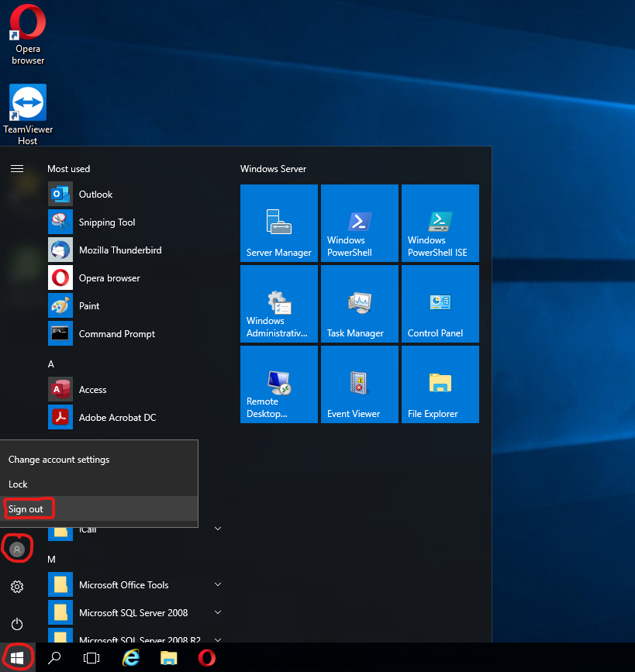This screenshot has height=672, width=635.
Task: Open Windows PowerShell ISE tile
Action: 440,223
